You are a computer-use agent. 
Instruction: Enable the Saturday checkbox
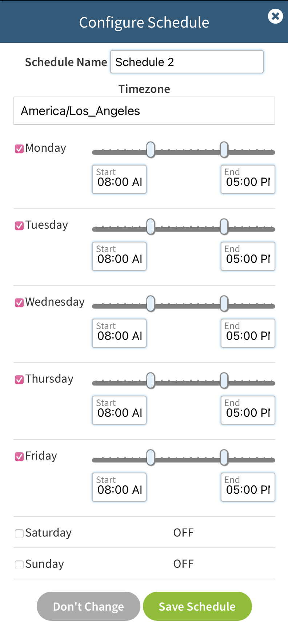19,533
